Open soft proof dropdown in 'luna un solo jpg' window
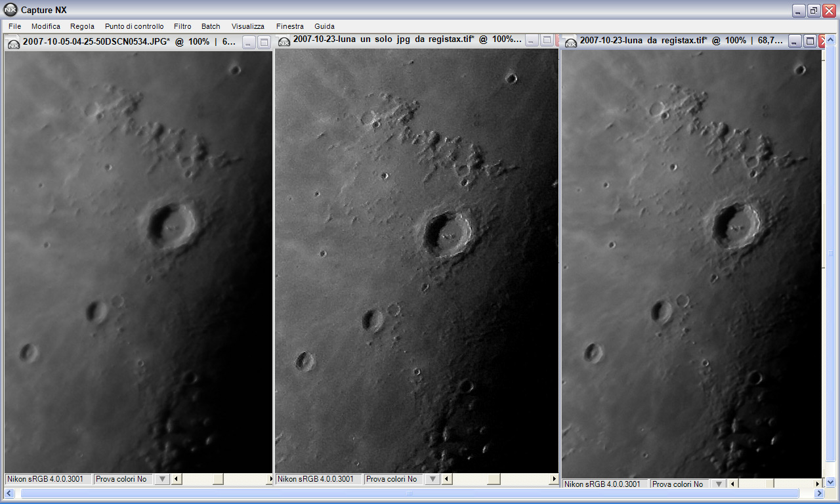Image resolution: width=840 pixels, height=504 pixels. tap(432, 479)
